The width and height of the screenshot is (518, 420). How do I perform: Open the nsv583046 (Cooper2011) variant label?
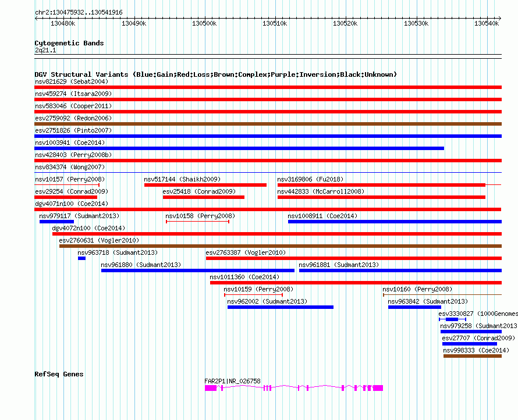coord(73,106)
